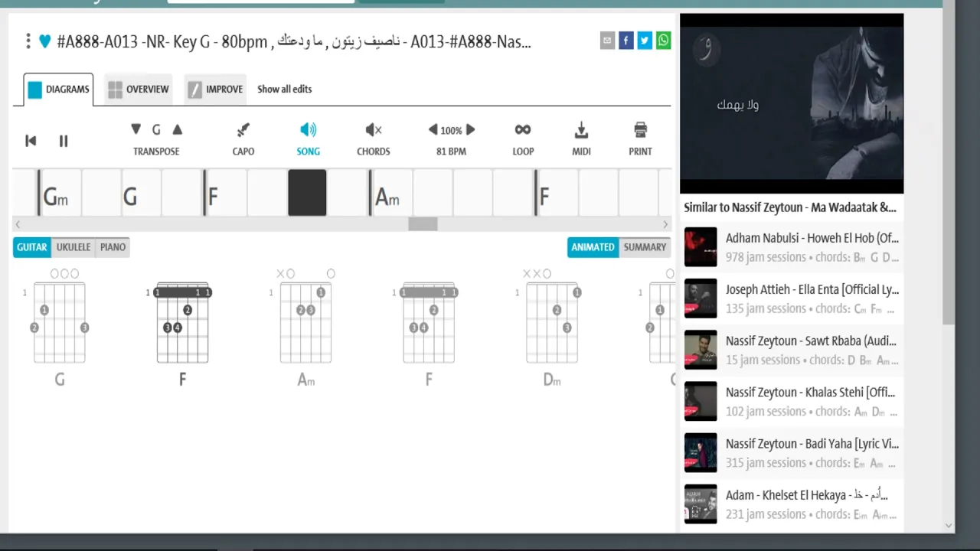
Task: Restart the song with skip-to-start button
Action: 31,140
